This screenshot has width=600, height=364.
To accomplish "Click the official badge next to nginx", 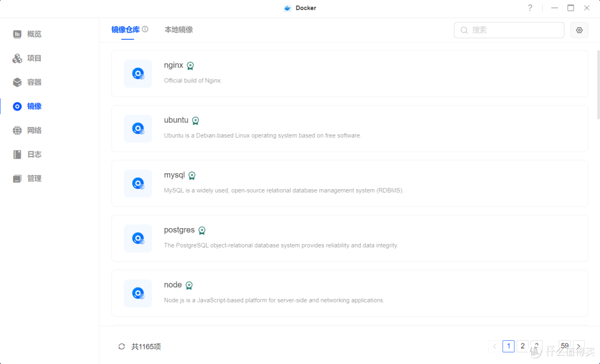I will pos(190,66).
